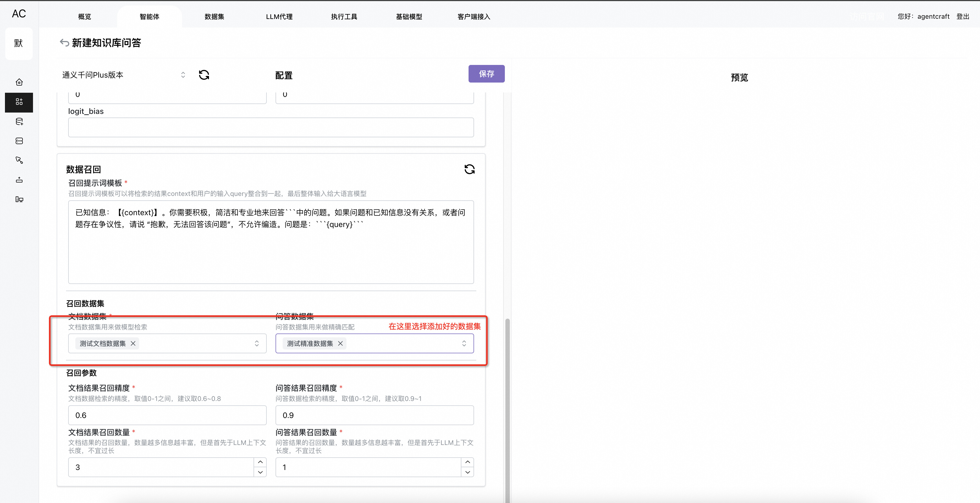
Task: Click the AC logo
Action: point(19,14)
